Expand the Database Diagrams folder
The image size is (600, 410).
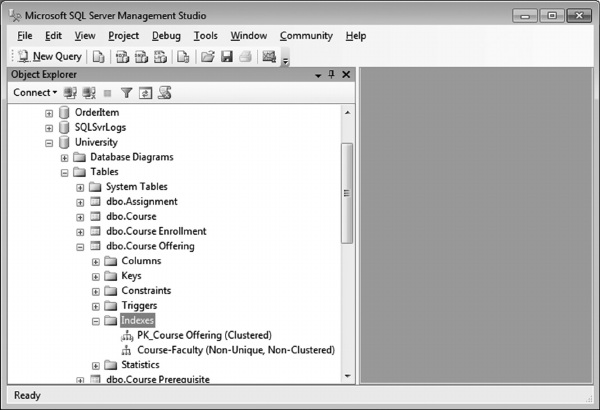[64, 158]
